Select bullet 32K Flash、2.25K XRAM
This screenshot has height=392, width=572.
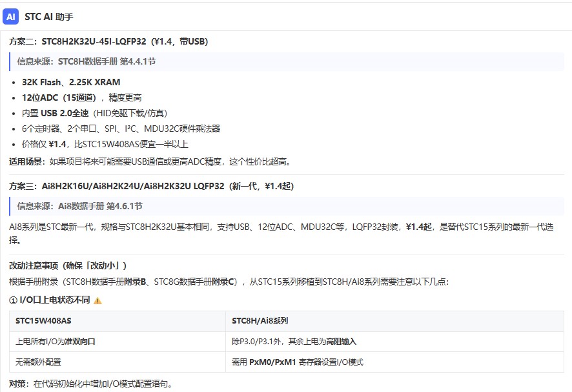pos(71,82)
